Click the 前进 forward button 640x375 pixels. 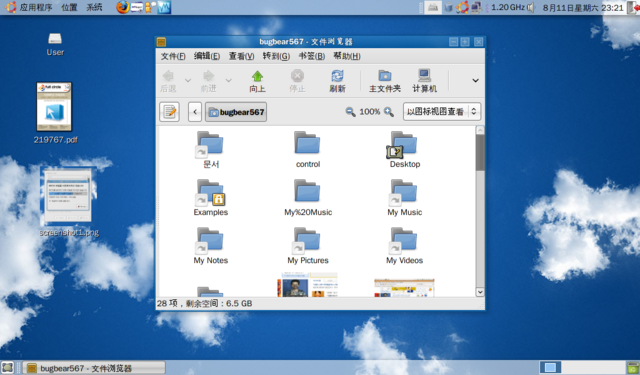pyautogui.click(x=209, y=81)
